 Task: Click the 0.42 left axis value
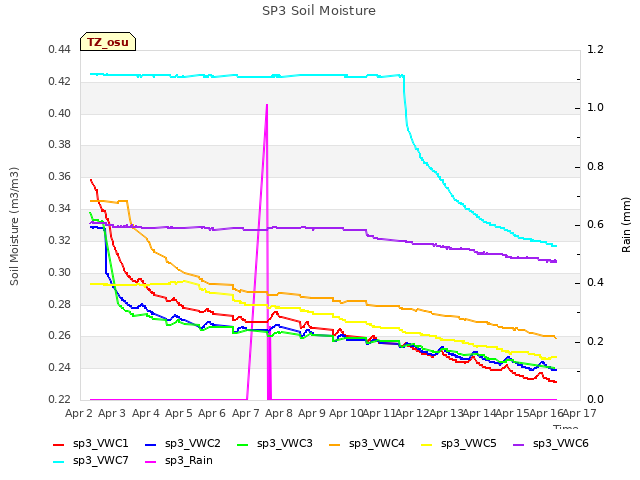[60, 81]
